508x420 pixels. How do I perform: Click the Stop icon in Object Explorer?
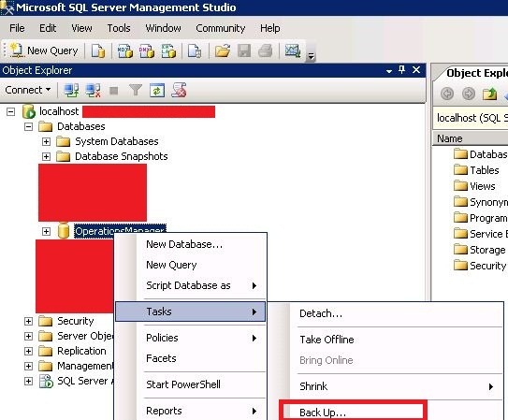(x=114, y=91)
